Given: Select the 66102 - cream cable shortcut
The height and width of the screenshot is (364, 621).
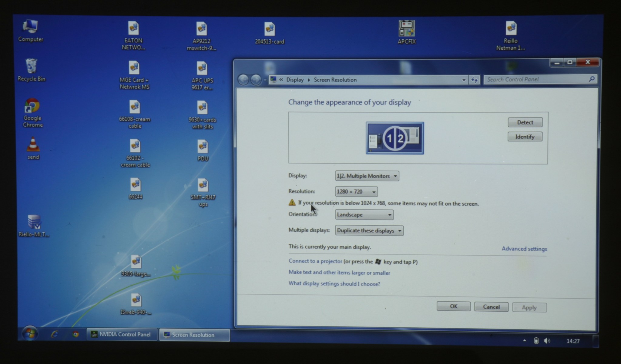Looking at the screenshot, I should [135, 153].
